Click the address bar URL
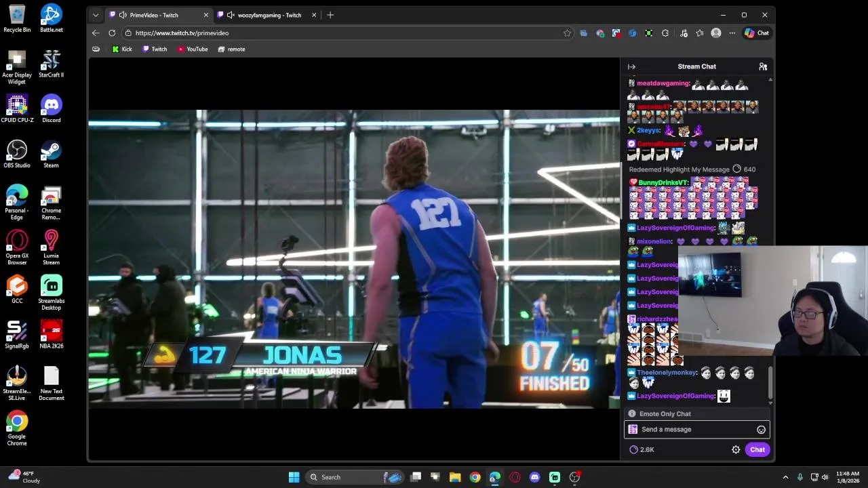Viewport: 868px width, 488px height. (x=182, y=33)
